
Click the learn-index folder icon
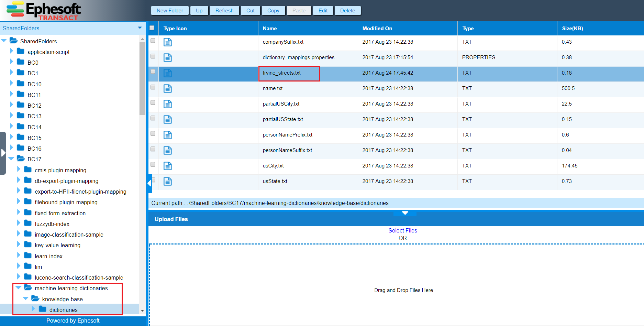[28, 256]
